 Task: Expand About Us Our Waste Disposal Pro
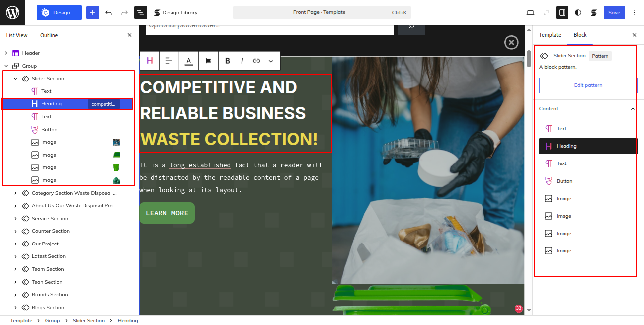point(16,206)
